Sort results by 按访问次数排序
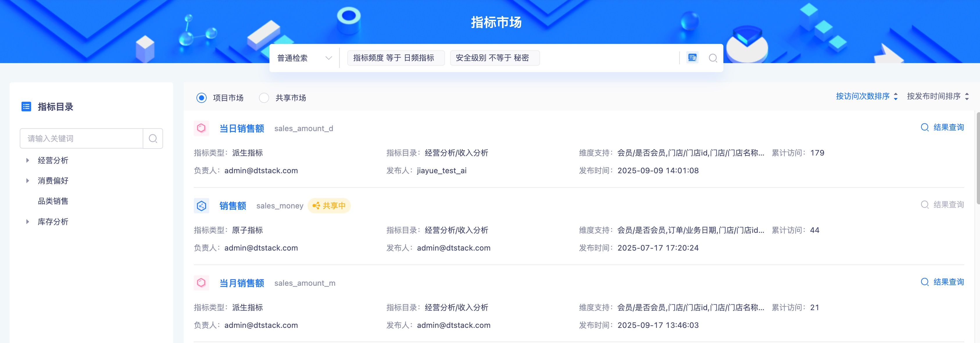Screen dimensions: 980x343 [x=866, y=96]
